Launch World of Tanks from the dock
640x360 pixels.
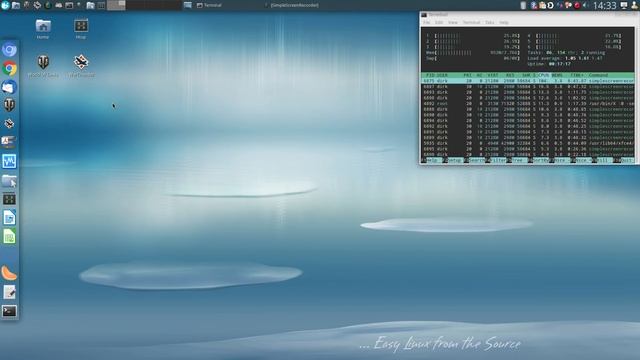[9, 105]
